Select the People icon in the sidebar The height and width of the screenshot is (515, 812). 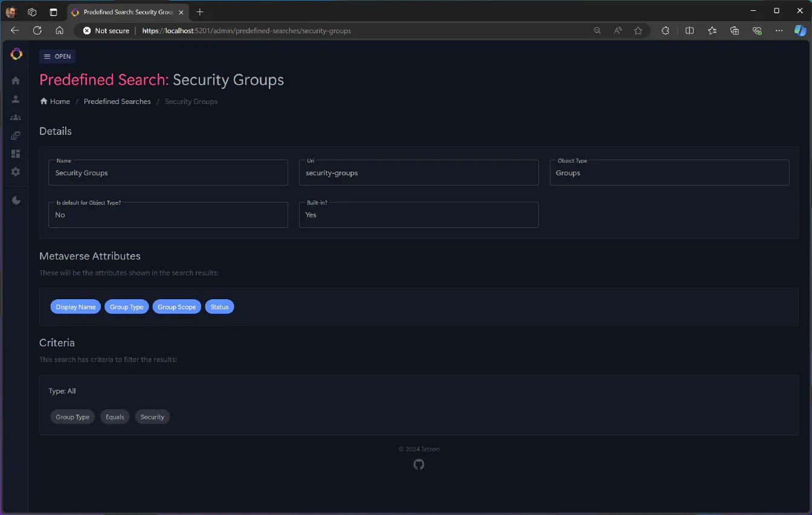tap(15, 99)
